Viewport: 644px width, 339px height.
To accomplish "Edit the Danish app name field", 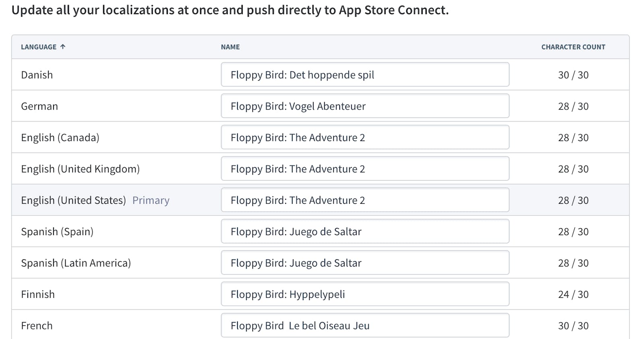I will (x=365, y=75).
